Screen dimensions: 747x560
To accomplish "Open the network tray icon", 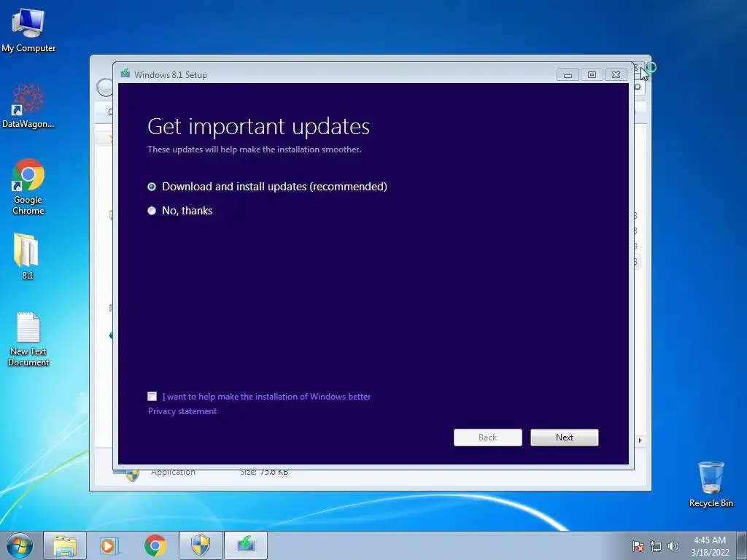I will [x=656, y=546].
